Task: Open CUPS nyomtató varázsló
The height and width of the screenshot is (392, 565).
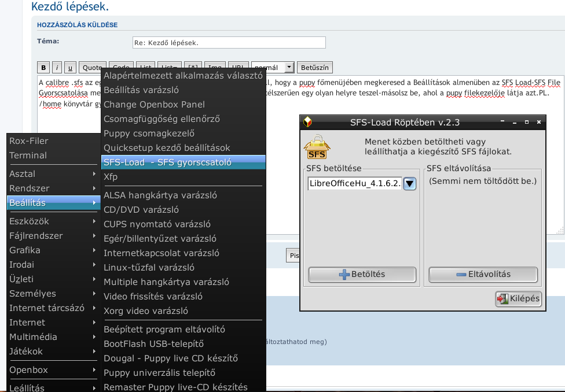Action: coord(184,224)
